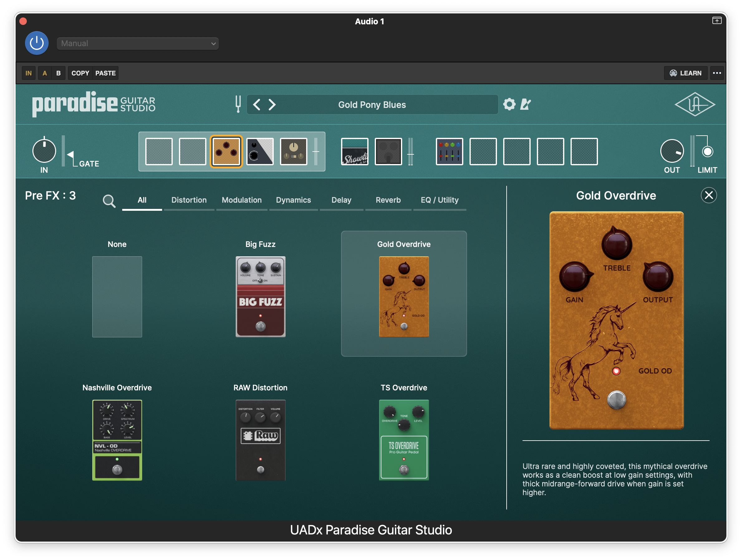Toggle the LIMIT switch
742x560 pixels.
(x=707, y=152)
